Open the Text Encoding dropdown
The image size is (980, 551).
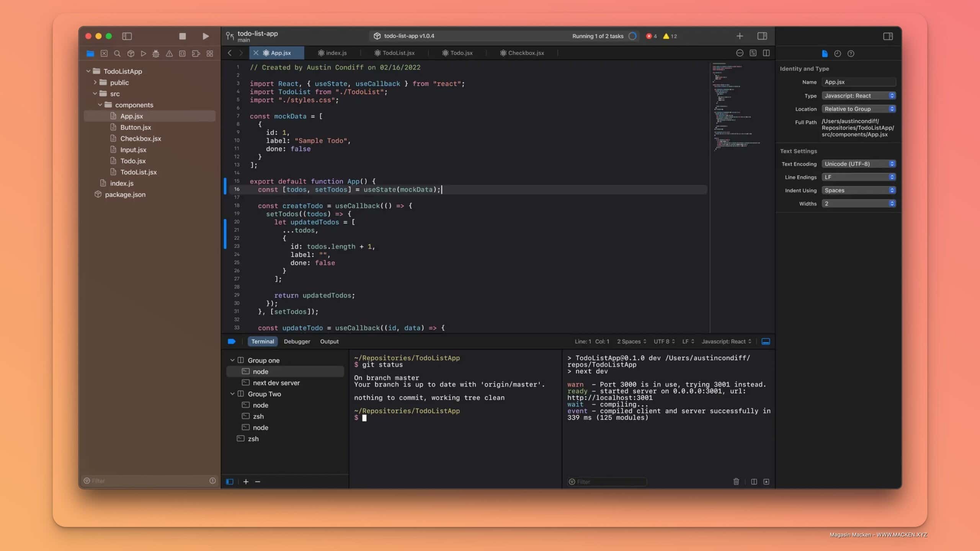[x=859, y=164]
